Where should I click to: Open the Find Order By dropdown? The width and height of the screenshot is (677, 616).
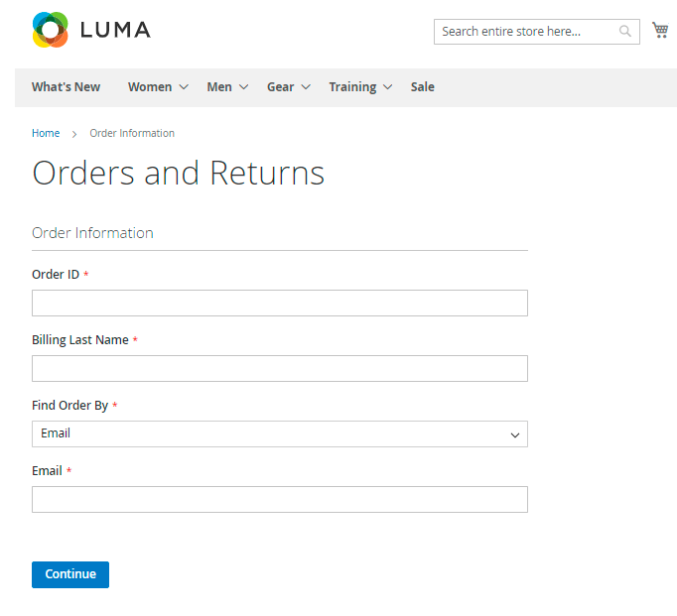[279, 433]
